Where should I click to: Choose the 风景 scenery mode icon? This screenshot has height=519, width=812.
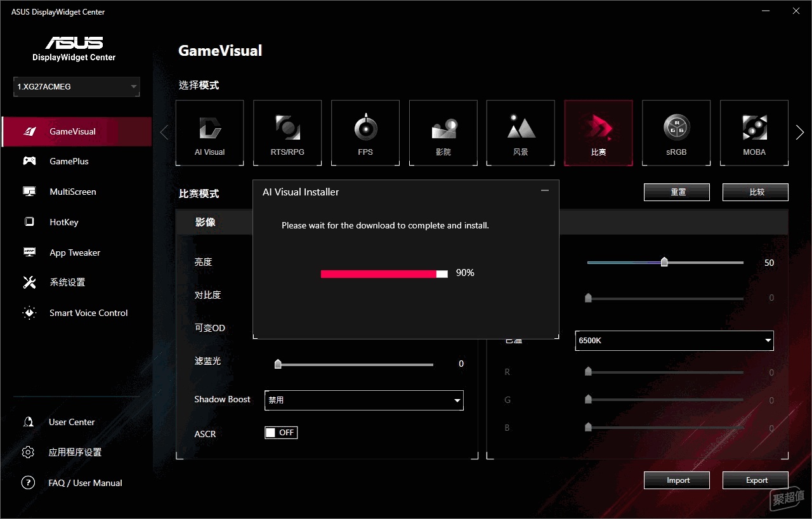click(521, 133)
